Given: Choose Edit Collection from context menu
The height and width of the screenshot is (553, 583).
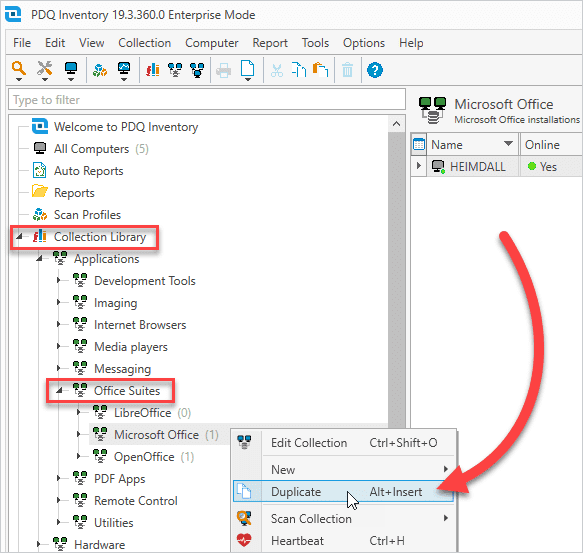Looking at the screenshot, I should (x=343, y=443).
